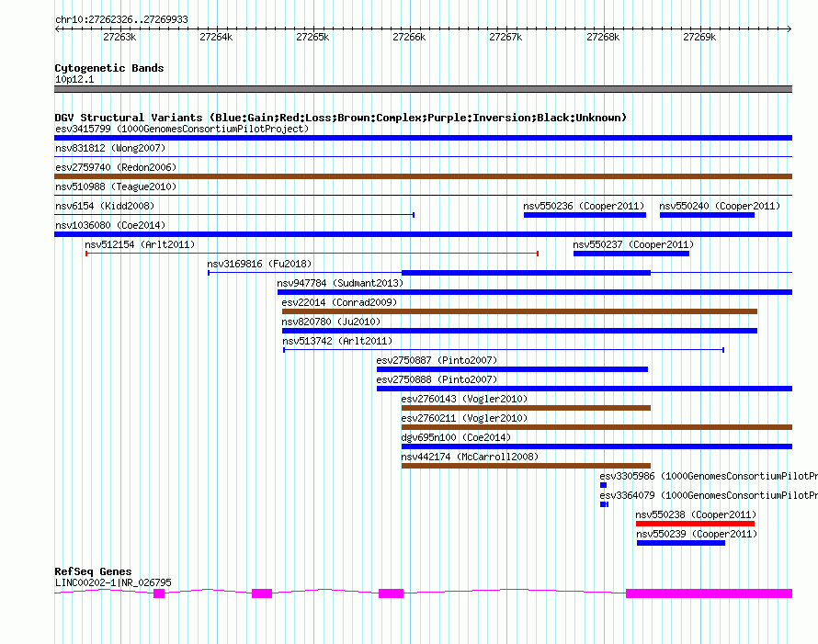Open the nsv831812 (Wong2007) label
Viewport: 818px width, 644px height.
coord(110,148)
